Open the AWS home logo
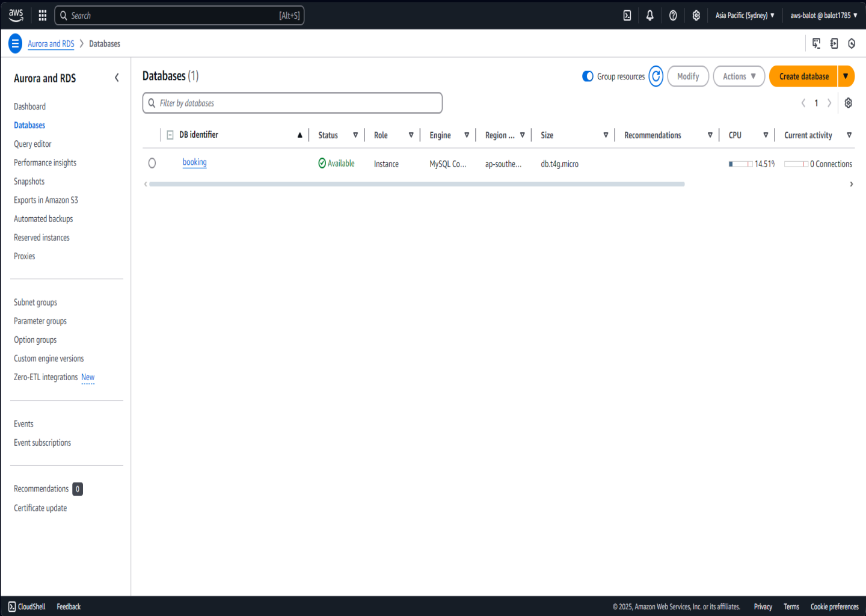866x616 pixels. click(16, 15)
